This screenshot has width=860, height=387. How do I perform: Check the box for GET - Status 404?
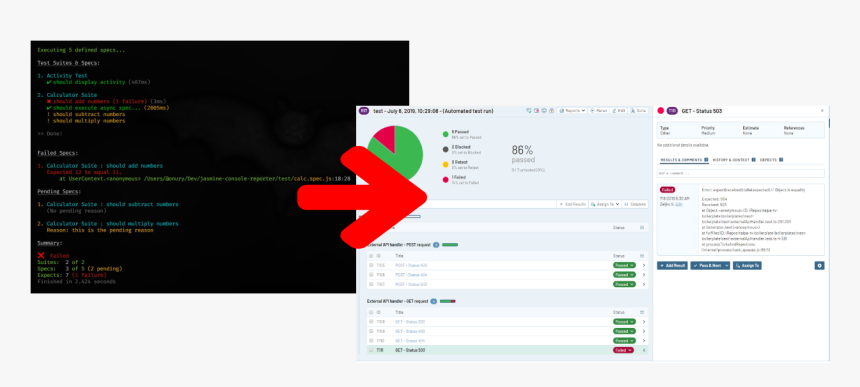pos(371,340)
